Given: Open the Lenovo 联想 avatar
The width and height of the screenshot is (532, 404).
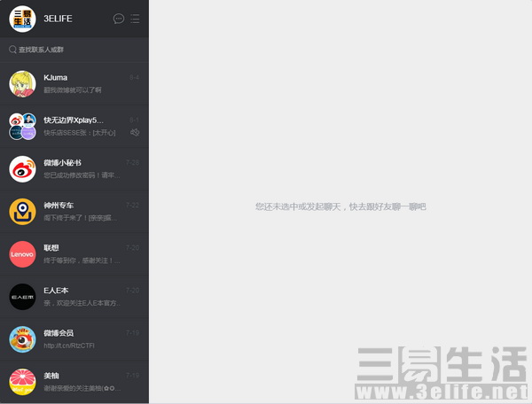Looking at the screenshot, I should (22, 254).
